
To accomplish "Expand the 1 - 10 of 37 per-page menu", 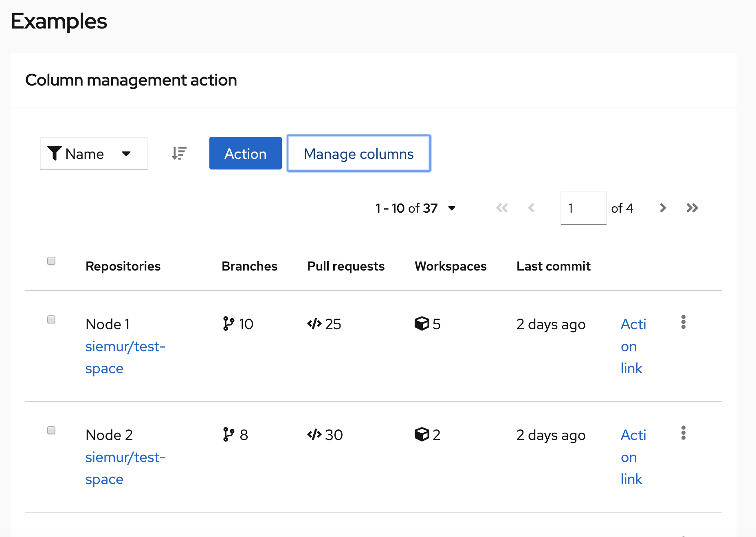I will tap(415, 208).
